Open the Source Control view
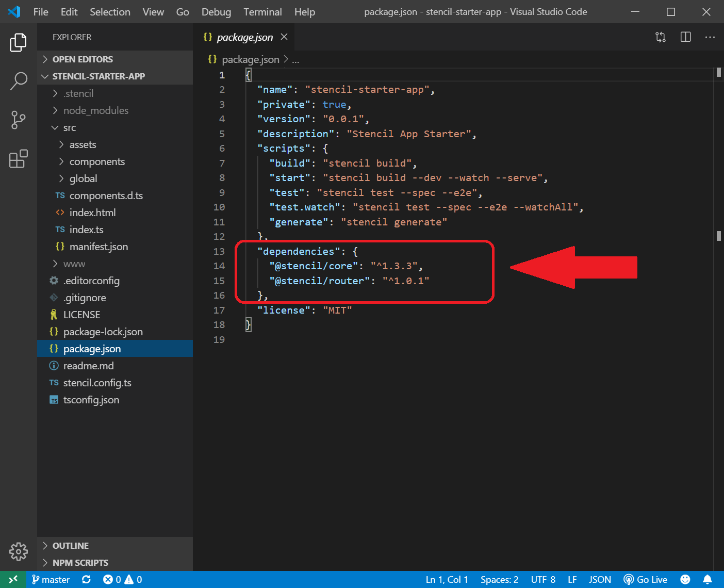Screen dimensions: 724x588 coord(18,120)
